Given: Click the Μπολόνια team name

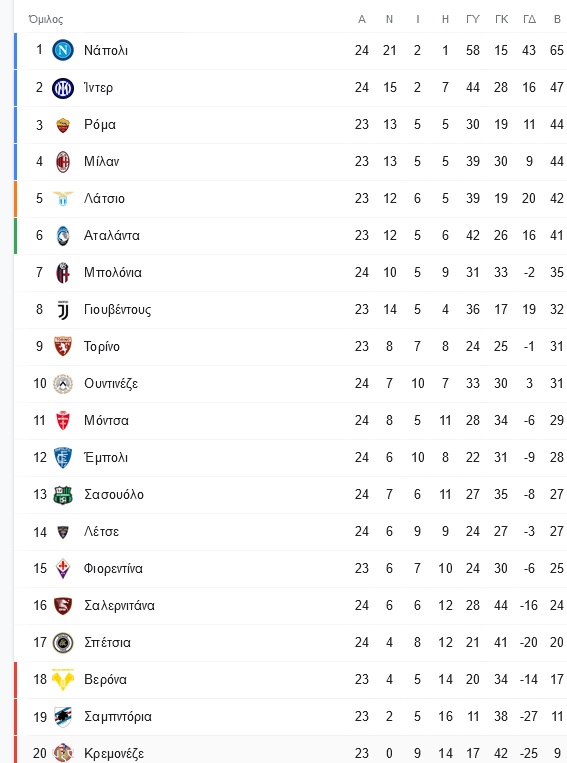Looking at the screenshot, I should click(x=112, y=272).
